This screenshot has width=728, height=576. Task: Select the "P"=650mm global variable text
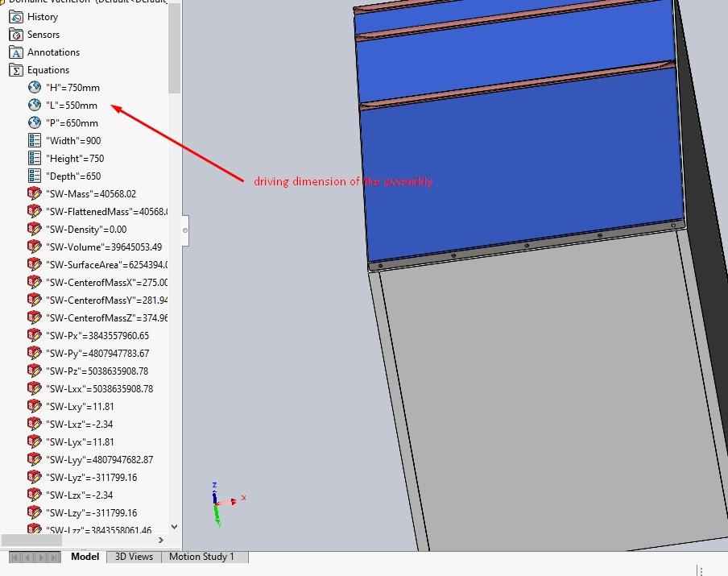72,123
